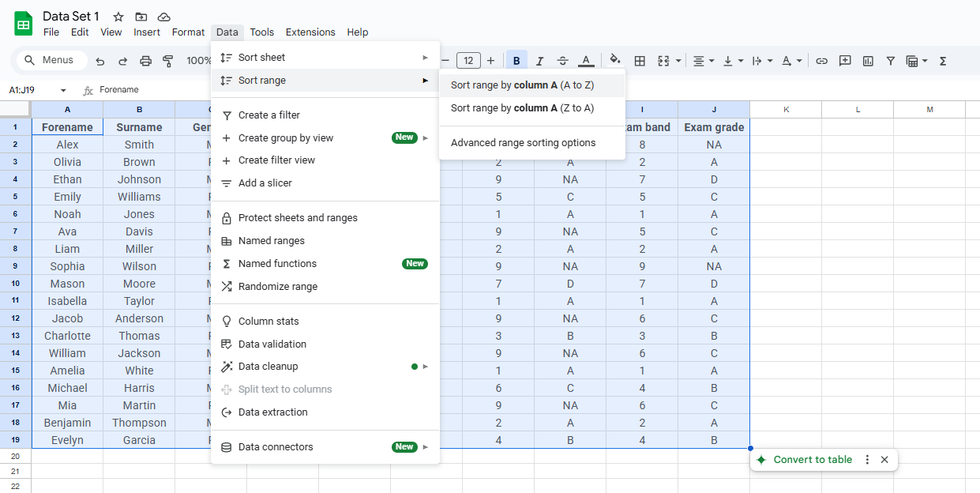Viewport: 980px width, 493px height.
Task: Check the cloud document status icon
Action: 163,17
